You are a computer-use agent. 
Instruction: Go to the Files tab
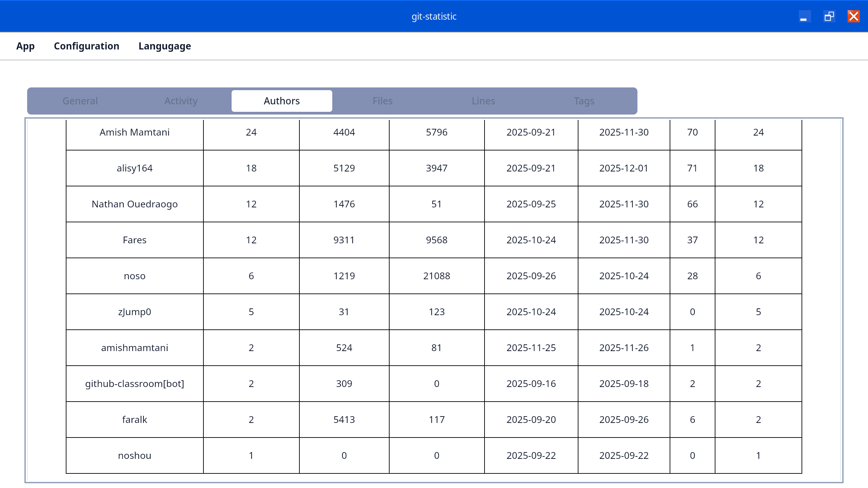382,101
